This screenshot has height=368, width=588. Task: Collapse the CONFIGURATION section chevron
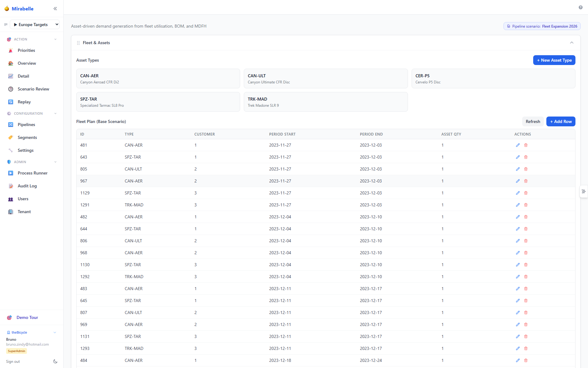pyautogui.click(x=55, y=113)
